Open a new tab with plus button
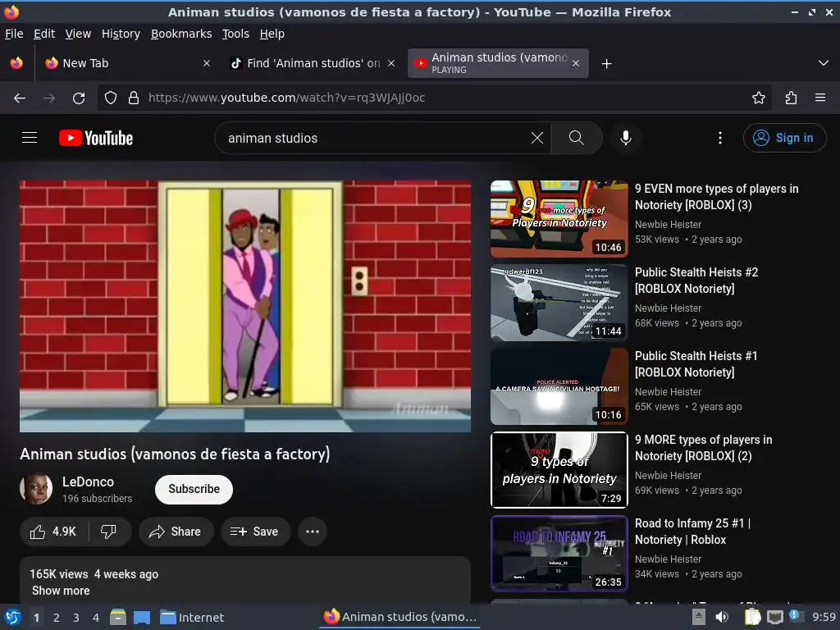 [606, 64]
